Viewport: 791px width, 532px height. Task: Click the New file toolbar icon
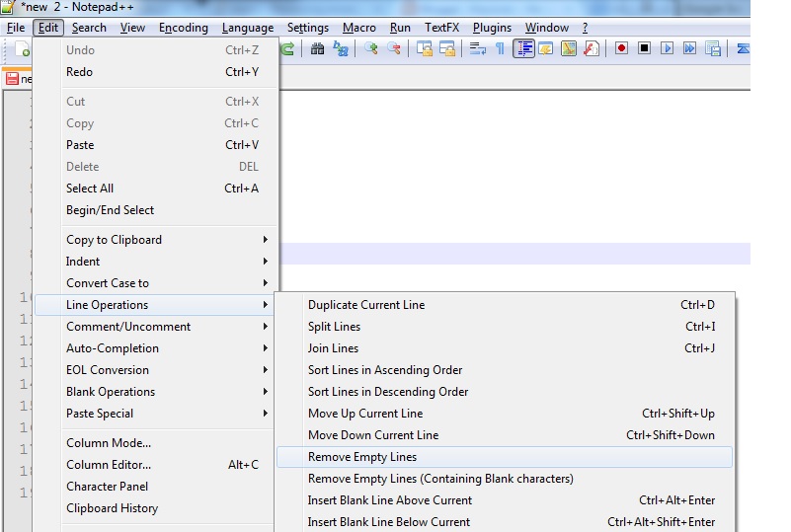coord(23,49)
